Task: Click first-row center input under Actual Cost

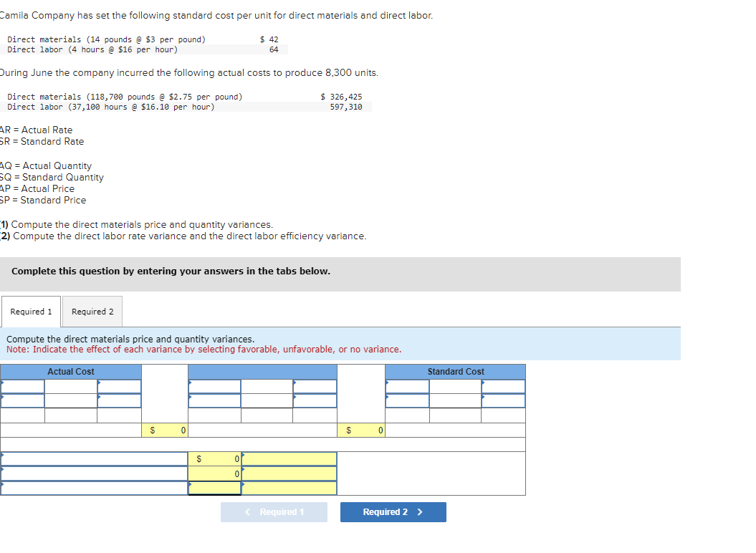Action: point(71,386)
